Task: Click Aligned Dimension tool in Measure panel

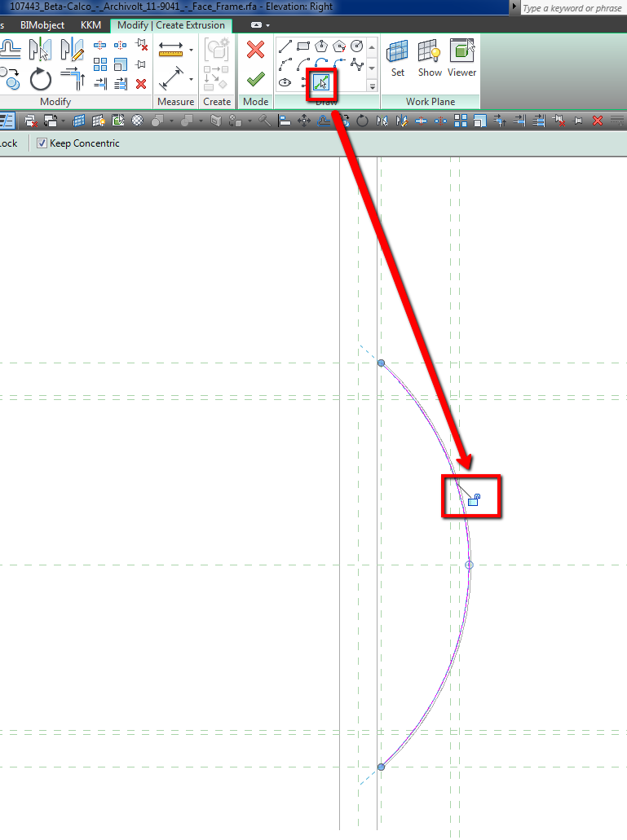Action: pyautogui.click(x=171, y=79)
